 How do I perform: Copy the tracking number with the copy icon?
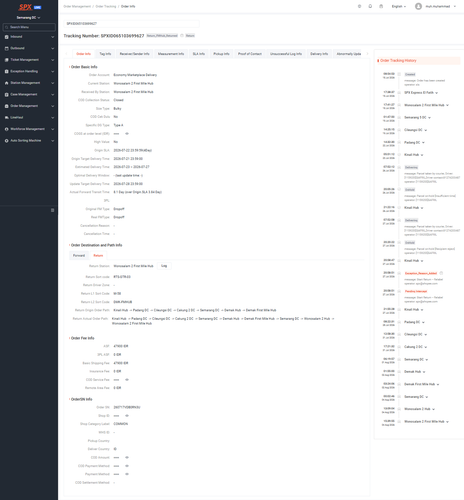[x=182, y=36]
